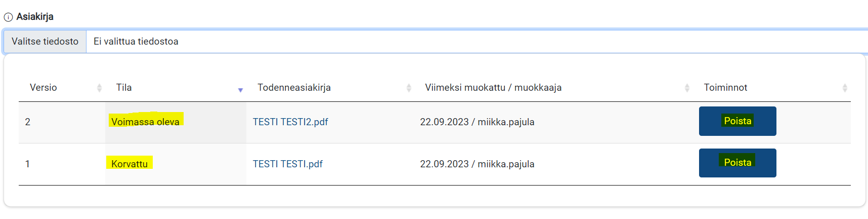Screen dimensions: 868x219
Task: Sort table by Versio column arrows
Action: pyautogui.click(x=99, y=88)
